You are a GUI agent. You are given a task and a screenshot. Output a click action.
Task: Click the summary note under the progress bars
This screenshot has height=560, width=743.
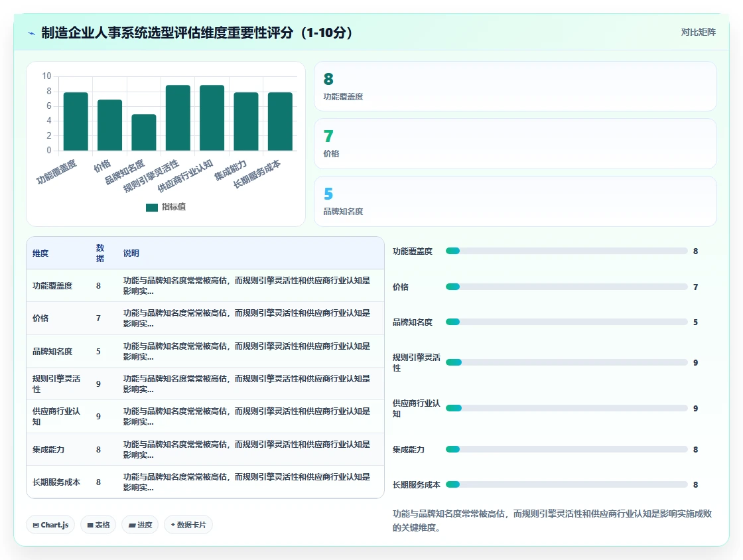(553, 521)
